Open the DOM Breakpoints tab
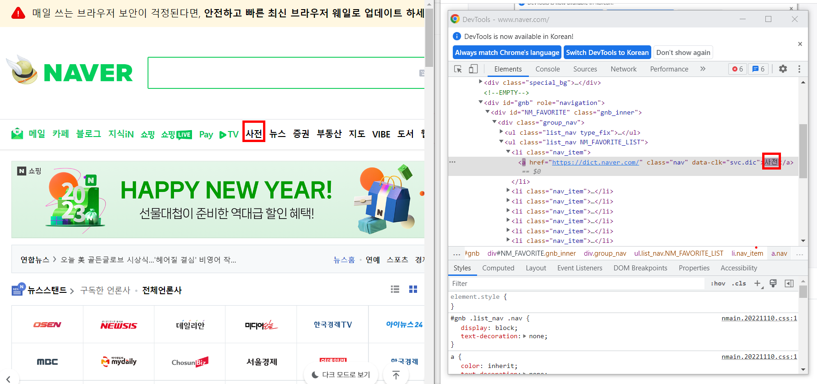 (x=640, y=268)
